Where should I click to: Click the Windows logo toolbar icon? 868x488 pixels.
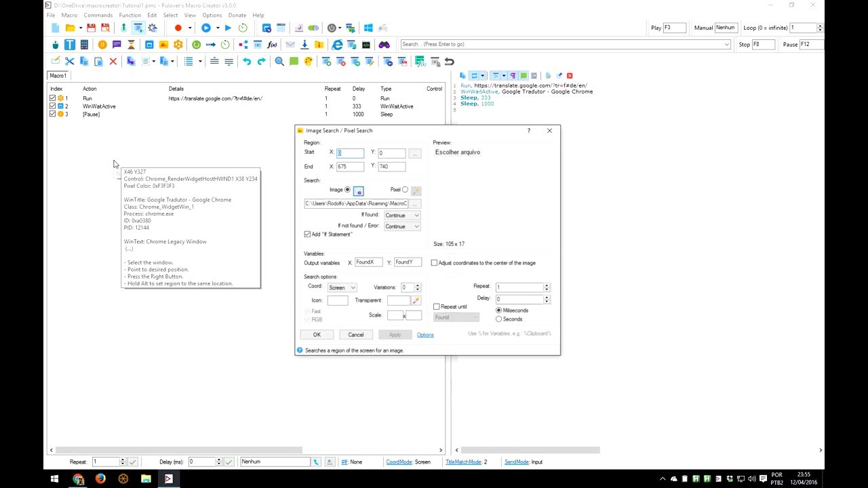click(x=368, y=28)
